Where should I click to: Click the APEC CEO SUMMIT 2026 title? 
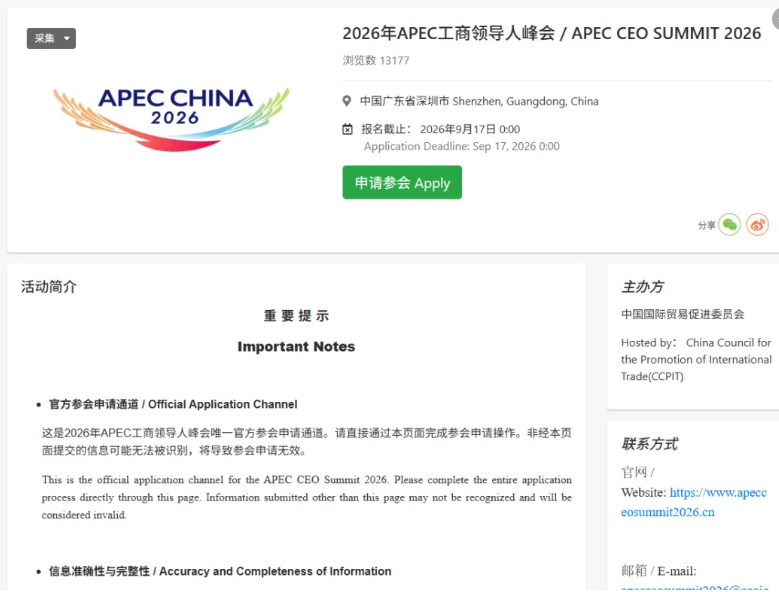click(551, 33)
